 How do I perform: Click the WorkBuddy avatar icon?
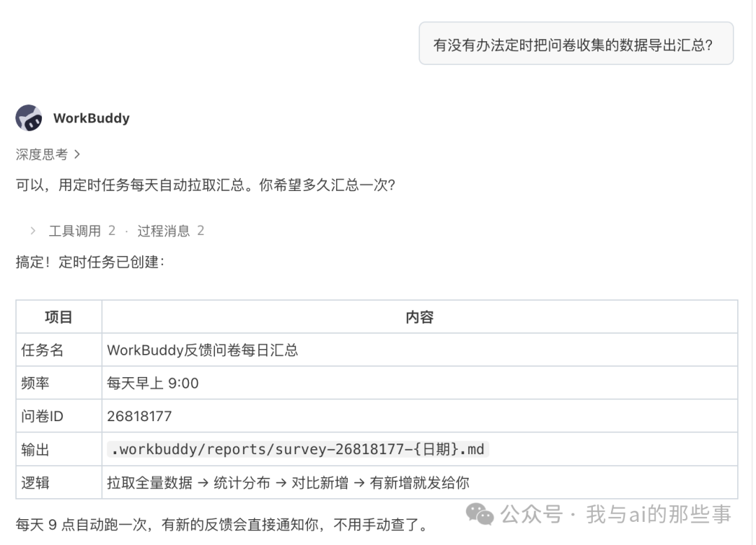tap(29, 118)
